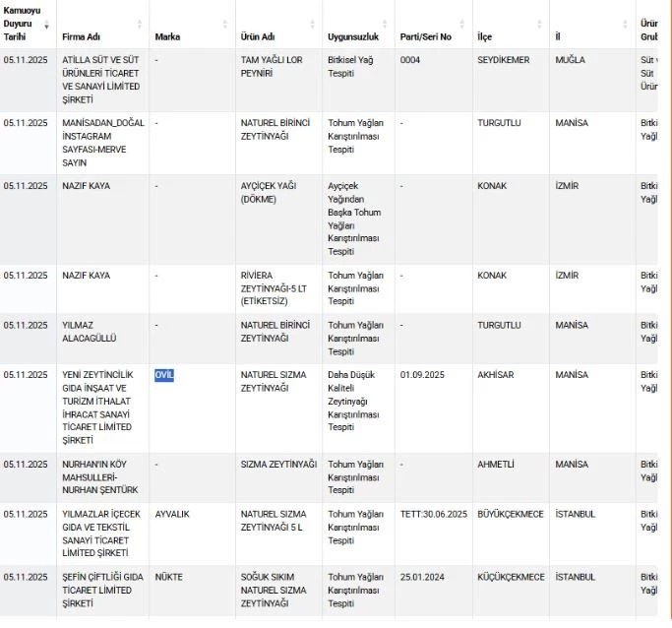Click the SEYDİKEMER district cell

(503, 60)
